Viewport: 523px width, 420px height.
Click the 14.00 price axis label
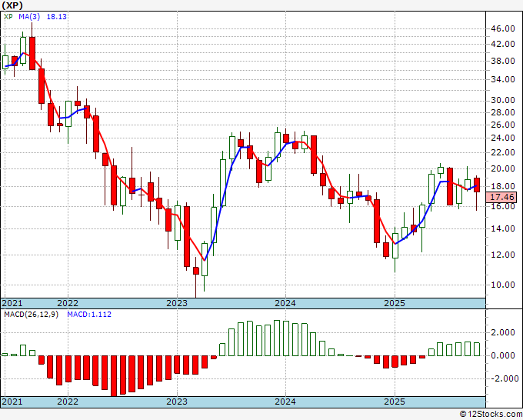tap(503, 229)
